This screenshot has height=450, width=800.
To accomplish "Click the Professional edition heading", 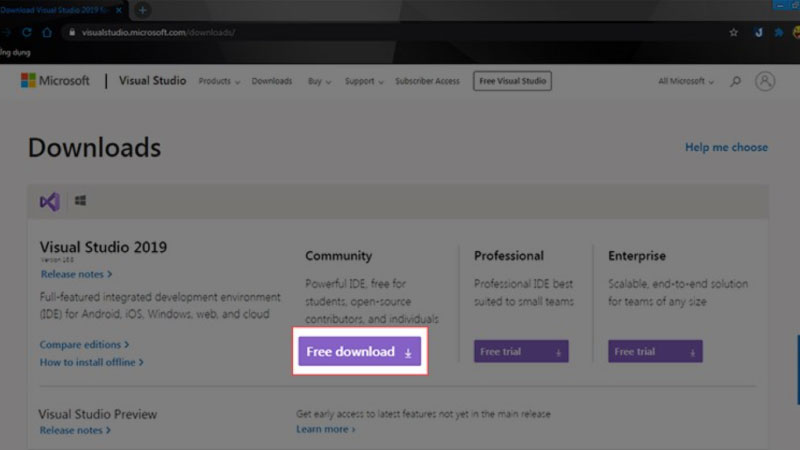I will [509, 256].
